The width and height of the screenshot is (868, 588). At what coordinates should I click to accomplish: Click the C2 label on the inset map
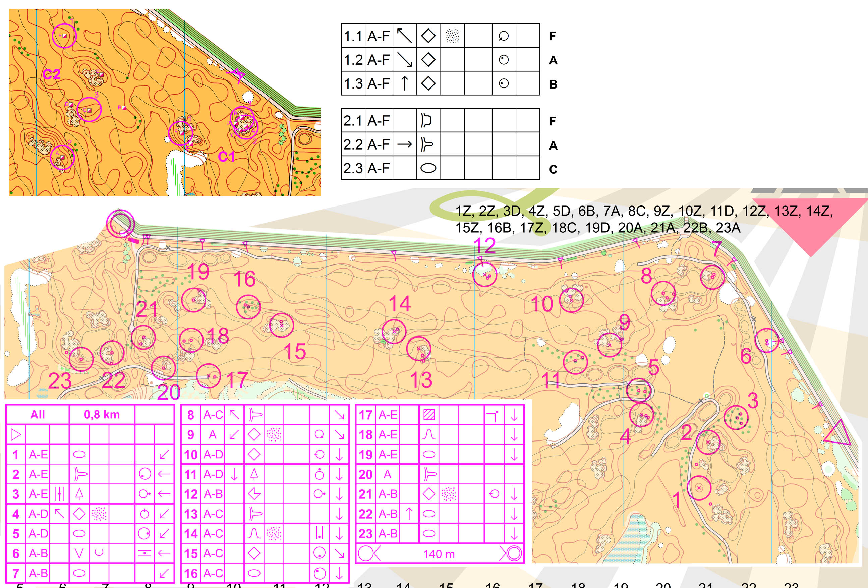(52, 74)
